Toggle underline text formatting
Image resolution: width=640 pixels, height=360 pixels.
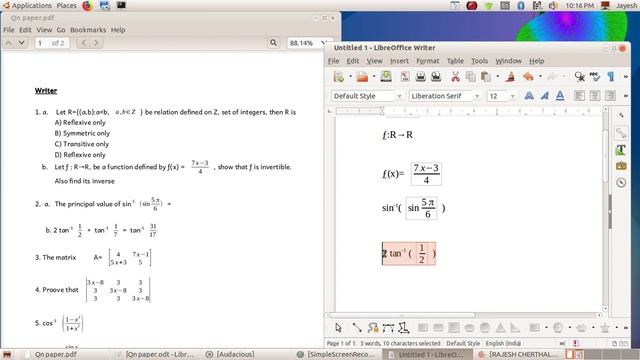(560, 96)
